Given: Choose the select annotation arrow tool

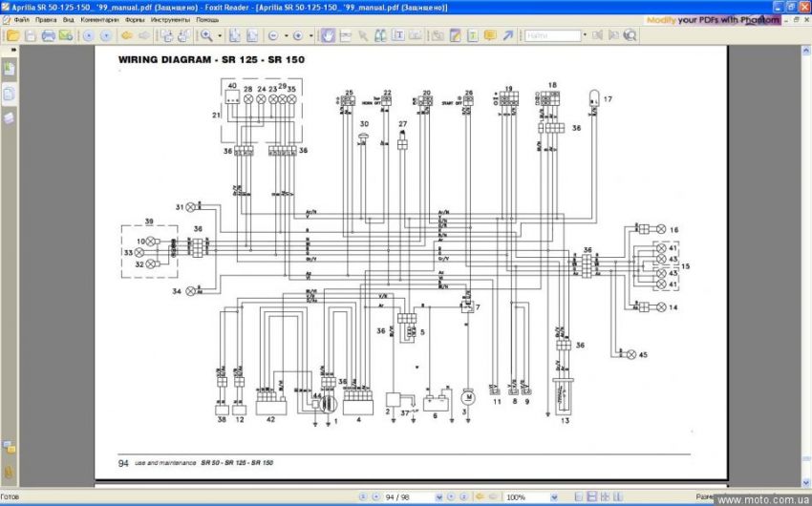Looking at the screenshot, I should (x=363, y=35).
